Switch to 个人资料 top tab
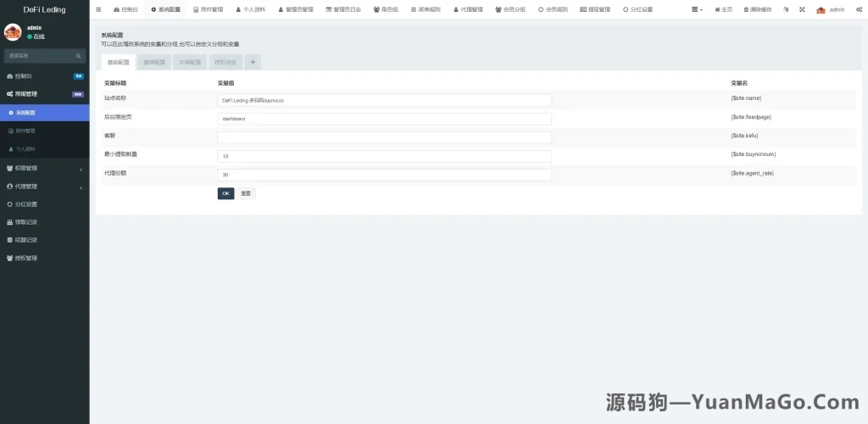 point(250,9)
